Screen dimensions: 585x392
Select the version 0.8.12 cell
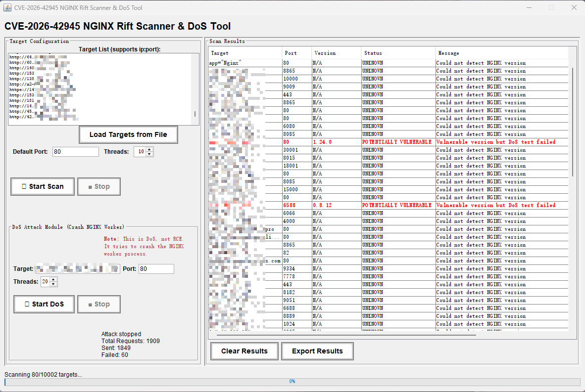pyautogui.click(x=336, y=205)
